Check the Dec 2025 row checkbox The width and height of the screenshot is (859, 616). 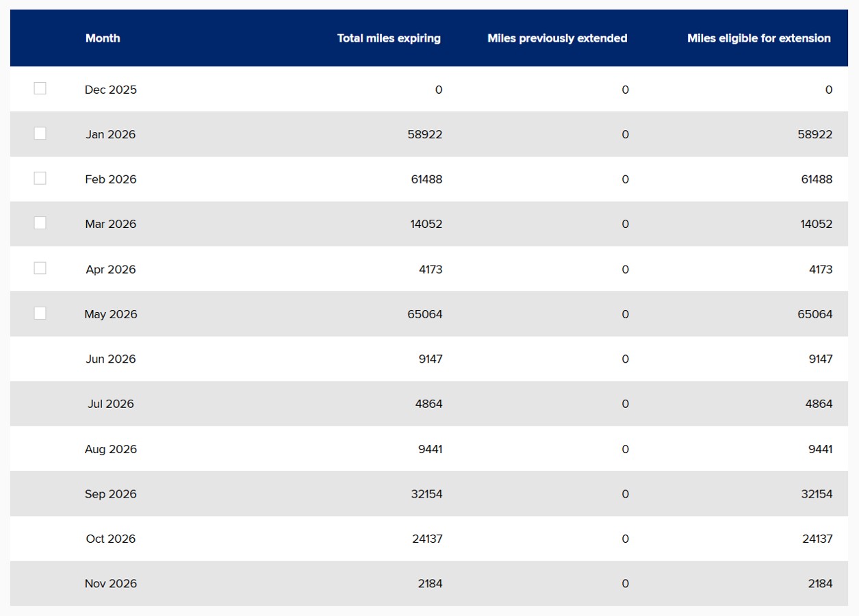point(40,88)
